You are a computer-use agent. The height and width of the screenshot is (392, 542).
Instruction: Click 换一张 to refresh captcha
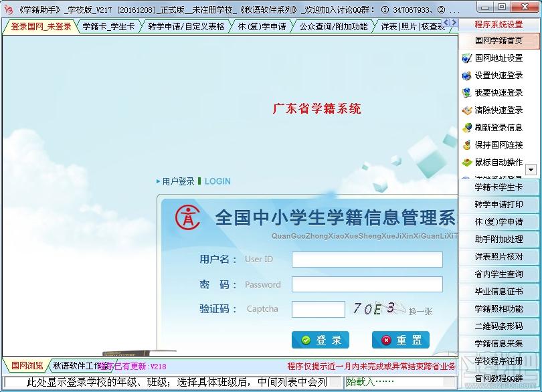click(x=420, y=312)
